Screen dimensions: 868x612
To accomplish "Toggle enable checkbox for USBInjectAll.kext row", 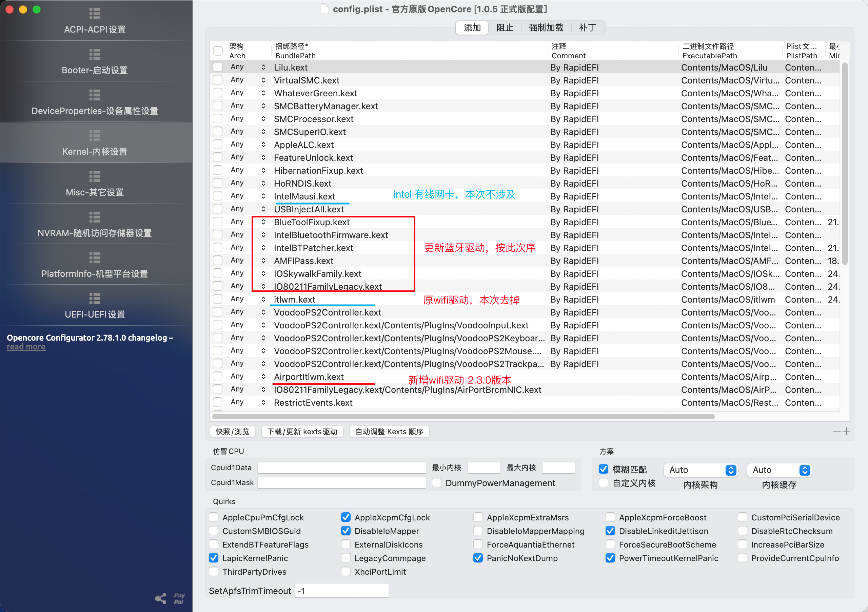I will tap(217, 209).
